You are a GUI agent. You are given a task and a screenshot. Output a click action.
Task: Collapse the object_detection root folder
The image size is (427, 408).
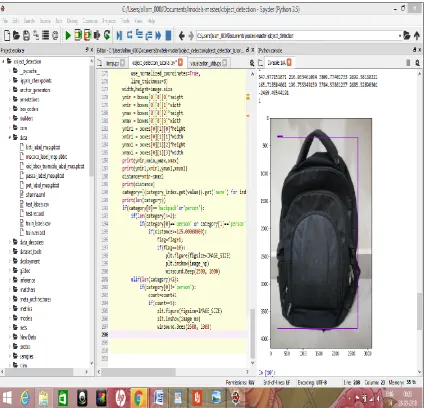pyautogui.click(x=4, y=61)
